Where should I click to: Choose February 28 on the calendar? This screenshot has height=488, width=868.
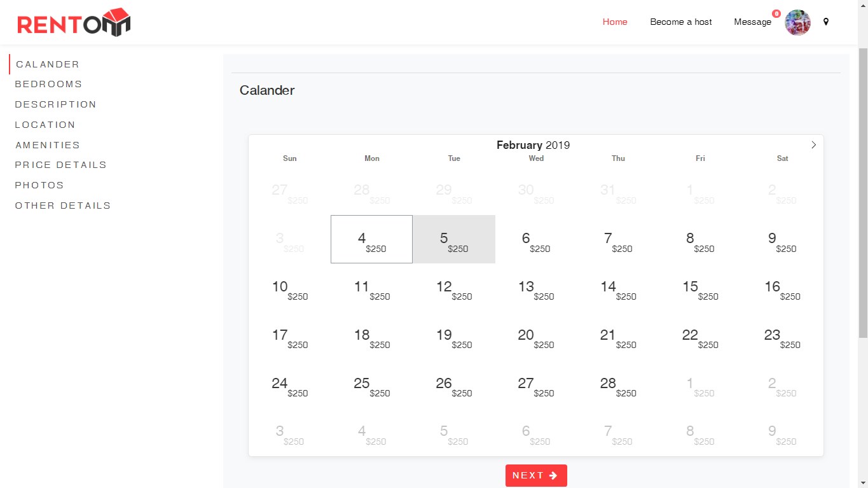[x=618, y=384]
